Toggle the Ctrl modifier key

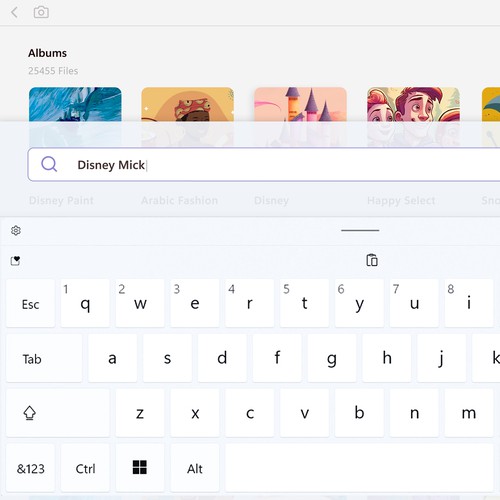85,468
